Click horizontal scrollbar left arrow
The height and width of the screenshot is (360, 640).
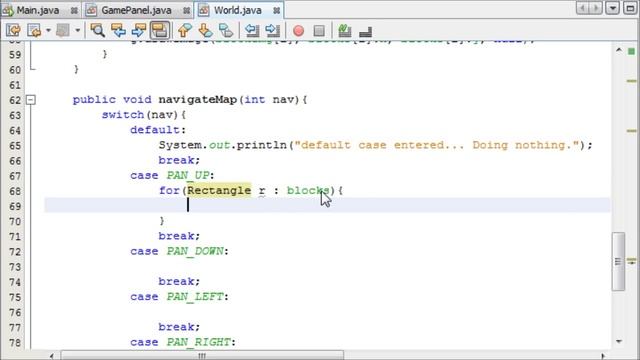(51, 356)
